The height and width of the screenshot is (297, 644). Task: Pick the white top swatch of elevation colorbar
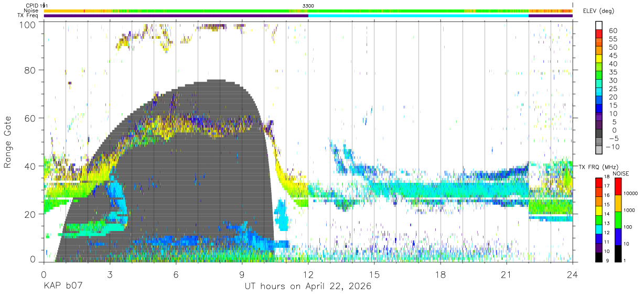pyautogui.click(x=599, y=26)
